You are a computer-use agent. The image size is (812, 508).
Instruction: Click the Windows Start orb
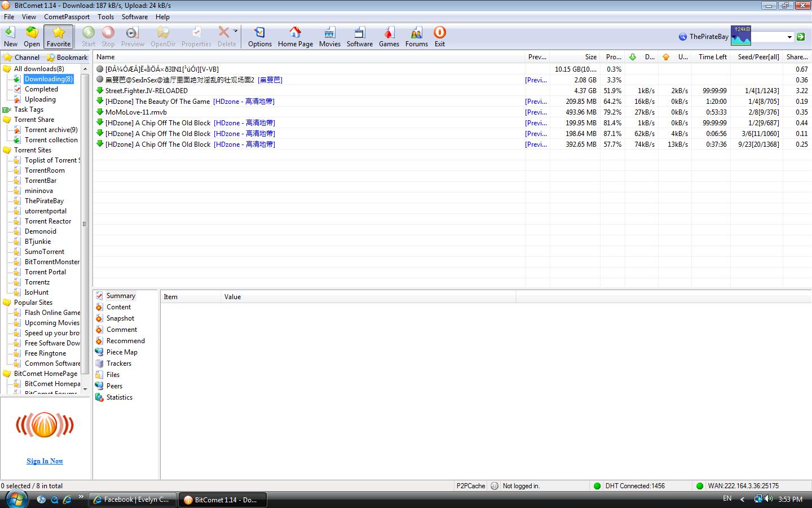[16, 500]
